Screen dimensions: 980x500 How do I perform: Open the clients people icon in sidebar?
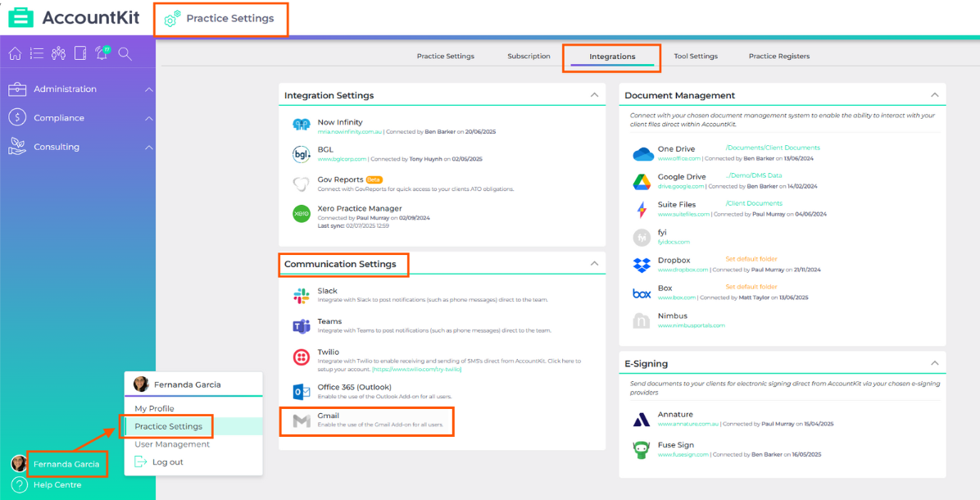[x=58, y=54]
